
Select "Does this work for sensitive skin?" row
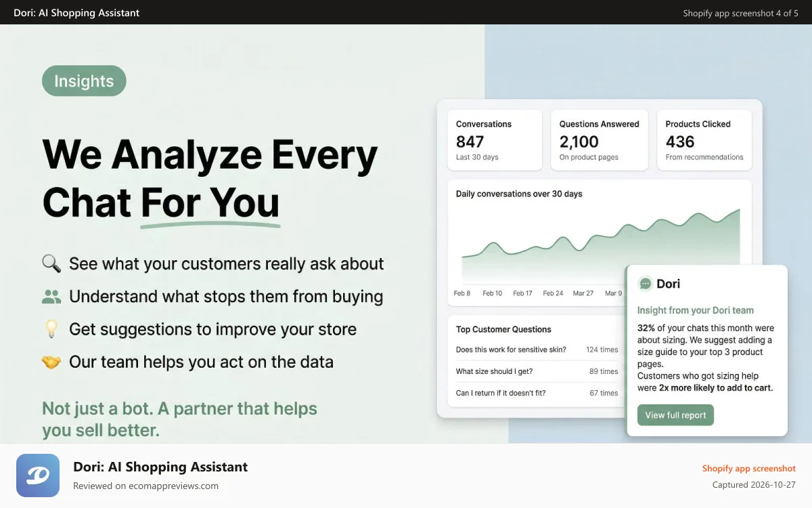[x=537, y=350]
